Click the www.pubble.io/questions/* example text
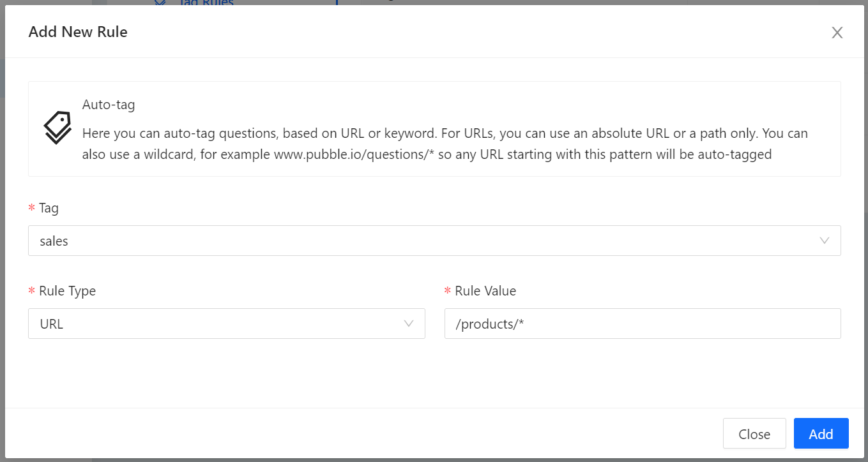Screen dimensions: 868x462 [x=354, y=154]
